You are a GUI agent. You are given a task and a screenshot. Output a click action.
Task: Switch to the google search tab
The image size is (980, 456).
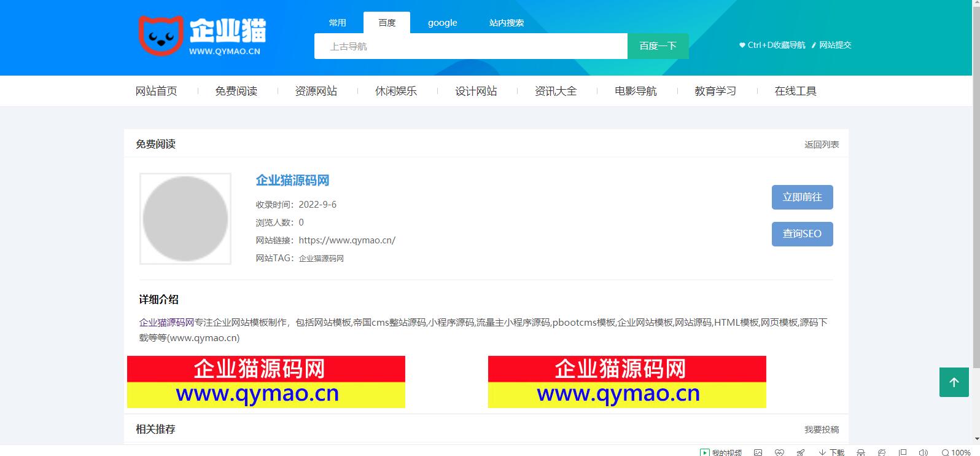tap(443, 23)
